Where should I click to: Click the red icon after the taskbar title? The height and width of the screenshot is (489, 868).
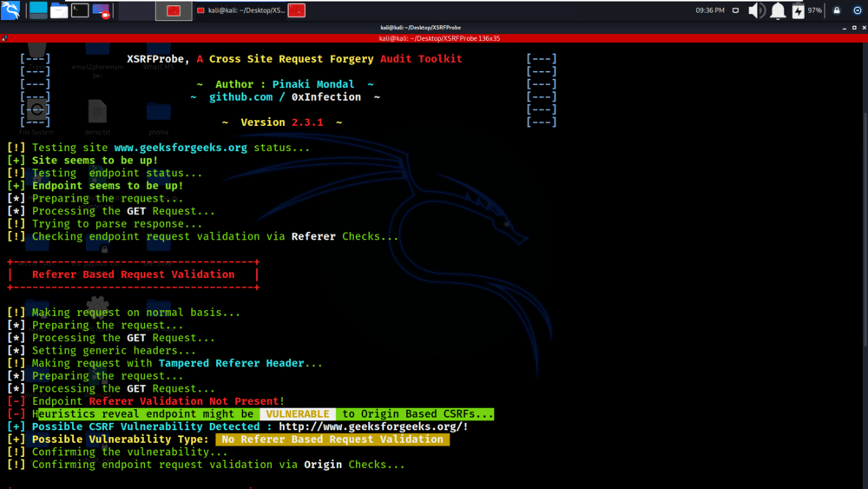pyautogui.click(x=297, y=10)
